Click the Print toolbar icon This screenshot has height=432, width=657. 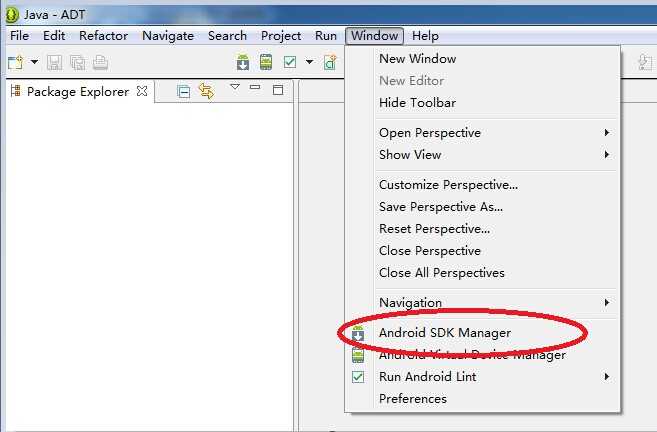(x=101, y=63)
